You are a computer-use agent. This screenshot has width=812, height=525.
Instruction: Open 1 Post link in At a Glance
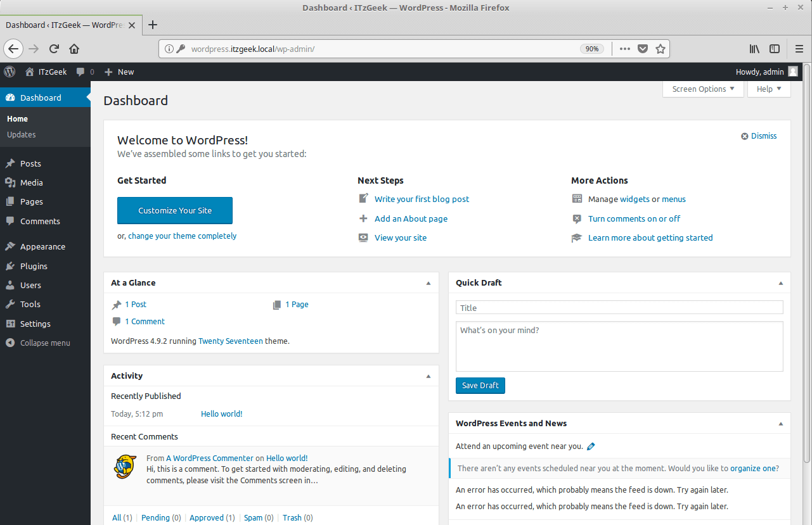pyautogui.click(x=136, y=305)
